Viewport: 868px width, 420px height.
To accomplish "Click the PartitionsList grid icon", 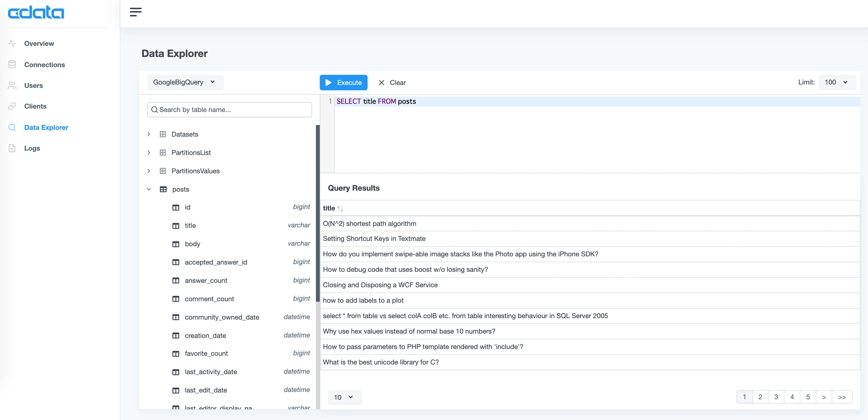I will tap(163, 153).
